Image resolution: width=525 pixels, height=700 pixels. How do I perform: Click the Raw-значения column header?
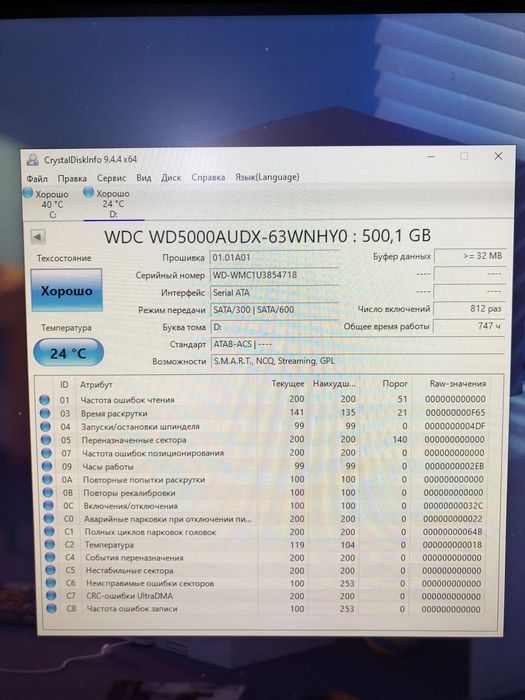point(458,383)
